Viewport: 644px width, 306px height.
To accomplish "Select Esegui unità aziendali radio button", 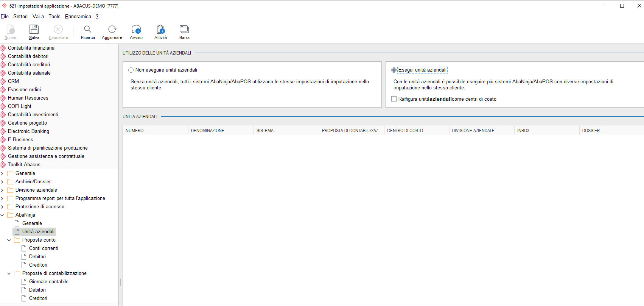I will click(x=394, y=70).
